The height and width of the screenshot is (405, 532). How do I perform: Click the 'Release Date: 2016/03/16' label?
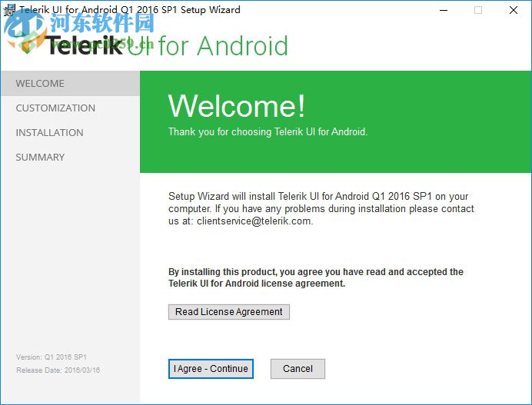click(x=58, y=370)
